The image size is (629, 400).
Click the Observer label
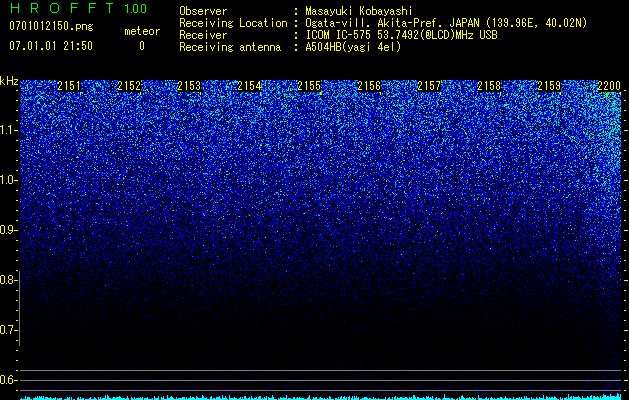click(x=203, y=11)
